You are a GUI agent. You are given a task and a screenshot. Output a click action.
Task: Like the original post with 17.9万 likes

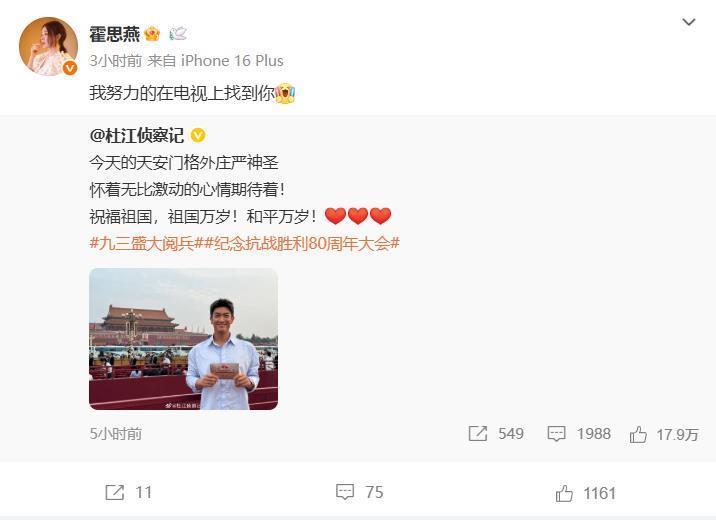(x=638, y=434)
